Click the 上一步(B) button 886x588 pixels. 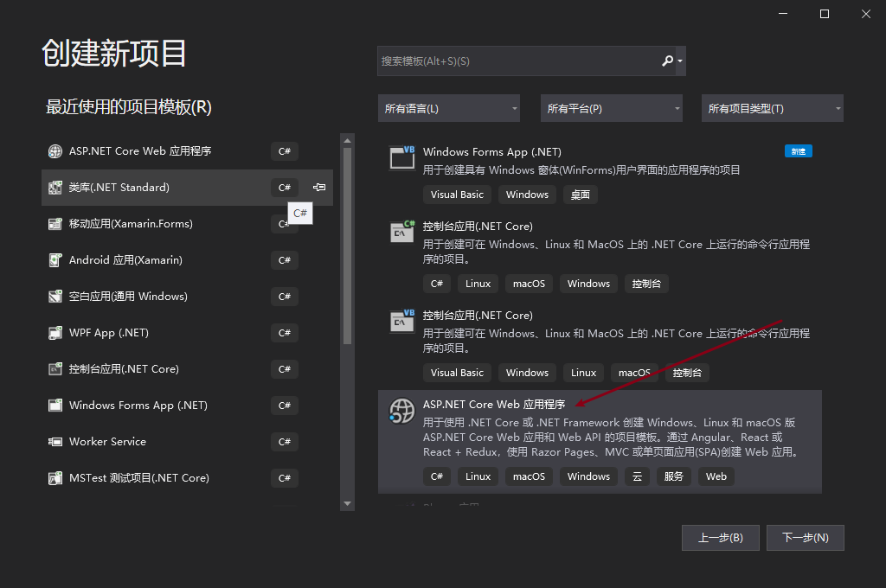tap(720, 538)
